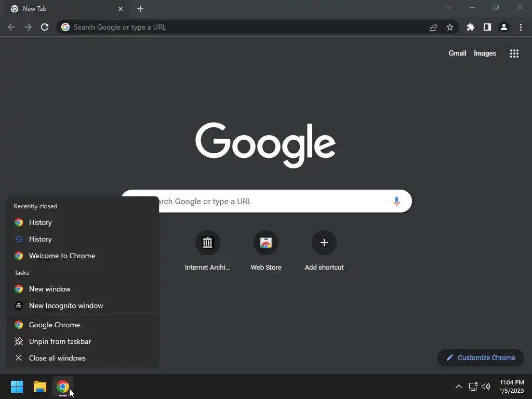Screen dimensions: 532x399
Task: Open the Google apps grid
Action: [514, 54]
